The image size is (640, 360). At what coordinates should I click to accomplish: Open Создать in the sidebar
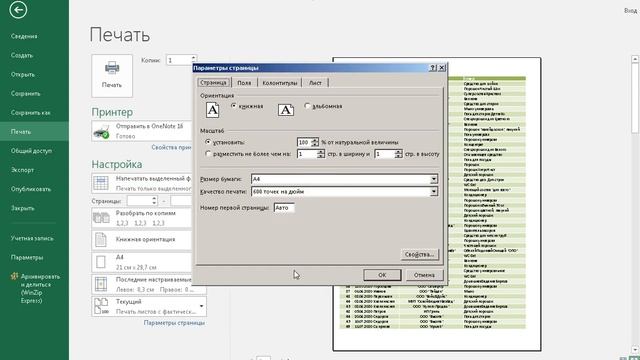[22, 56]
